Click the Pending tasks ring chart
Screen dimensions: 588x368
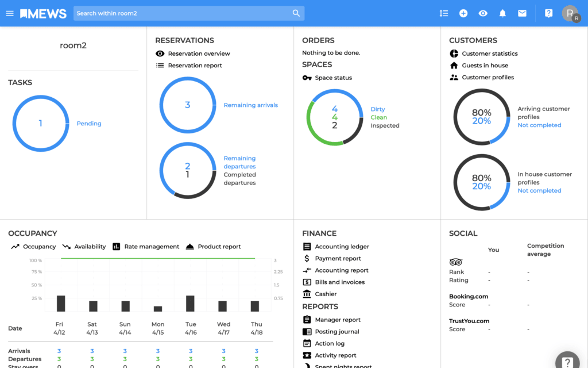point(40,124)
